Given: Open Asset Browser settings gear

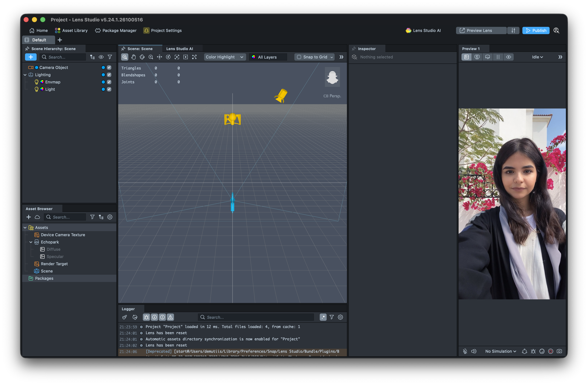Looking at the screenshot, I should click(110, 217).
